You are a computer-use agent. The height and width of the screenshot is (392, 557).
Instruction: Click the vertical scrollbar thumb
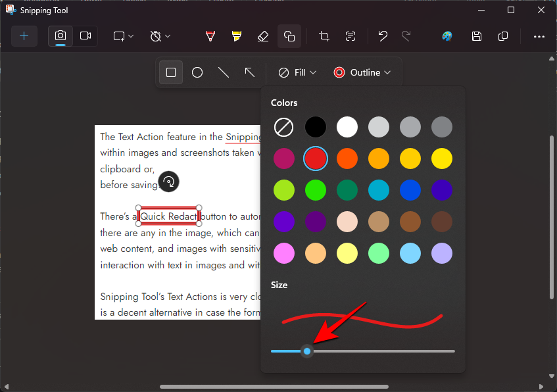point(551,217)
